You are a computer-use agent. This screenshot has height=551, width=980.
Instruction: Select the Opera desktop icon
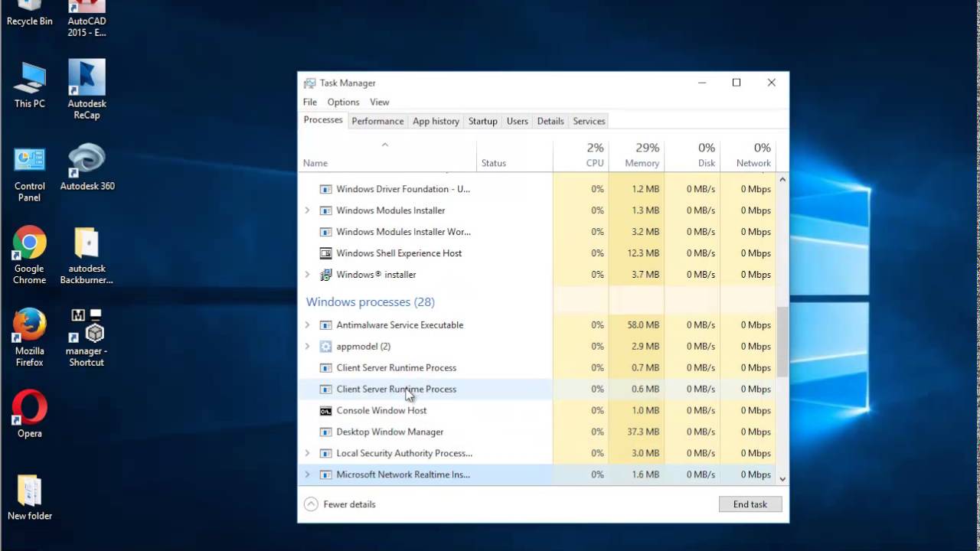click(29, 414)
